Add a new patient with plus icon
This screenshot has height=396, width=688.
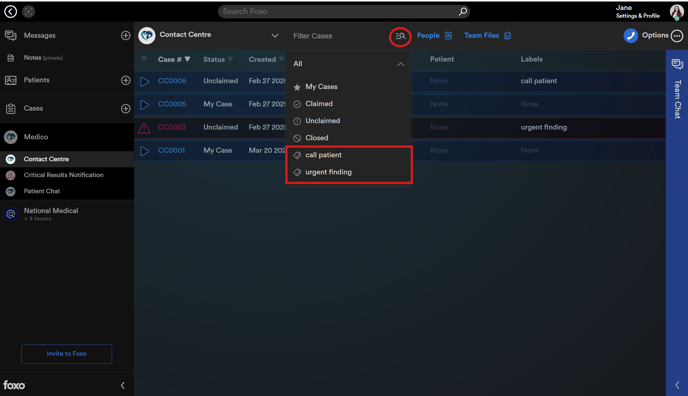125,80
